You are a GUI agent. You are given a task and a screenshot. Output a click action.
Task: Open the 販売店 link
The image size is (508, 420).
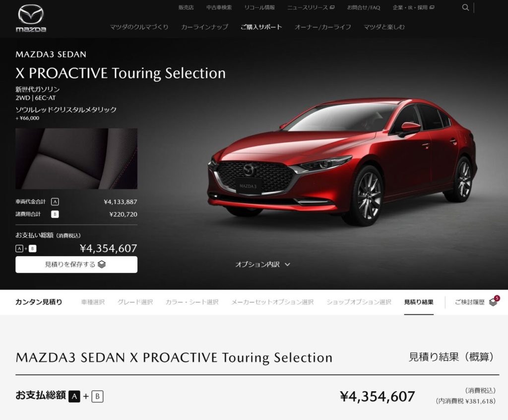186,7
